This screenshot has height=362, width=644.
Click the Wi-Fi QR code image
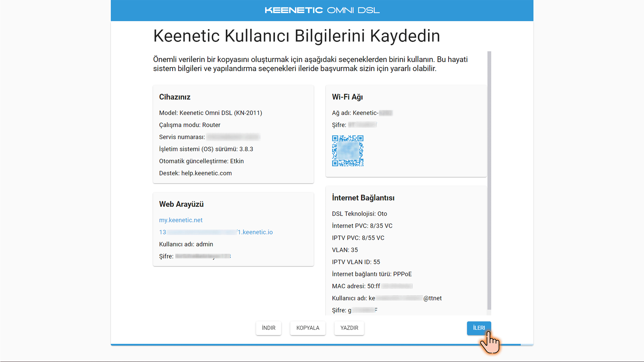(x=348, y=151)
